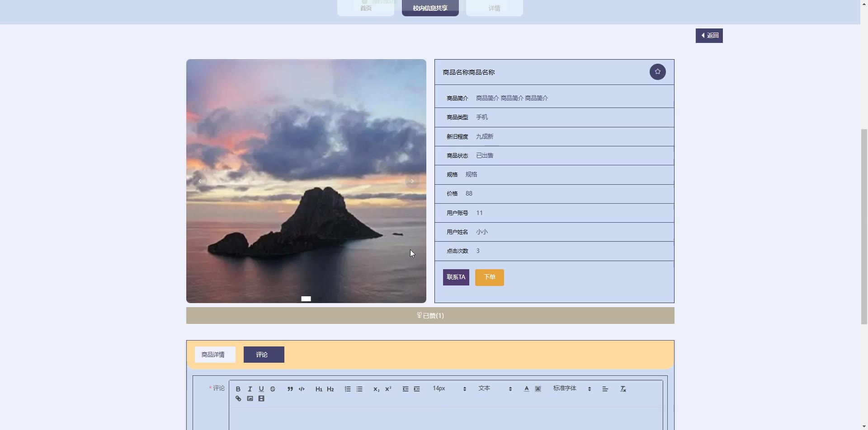Click the 联系TA button
The image size is (868, 430).
pos(456,277)
